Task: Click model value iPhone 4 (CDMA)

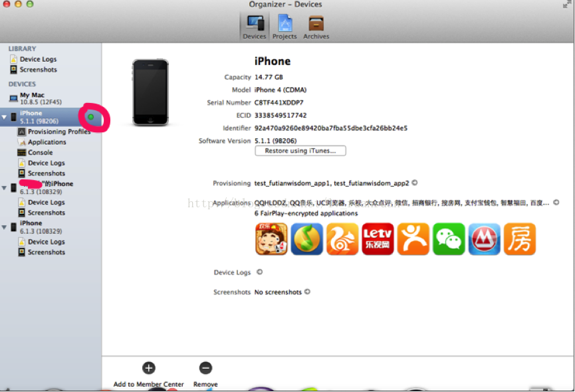Action: (281, 90)
